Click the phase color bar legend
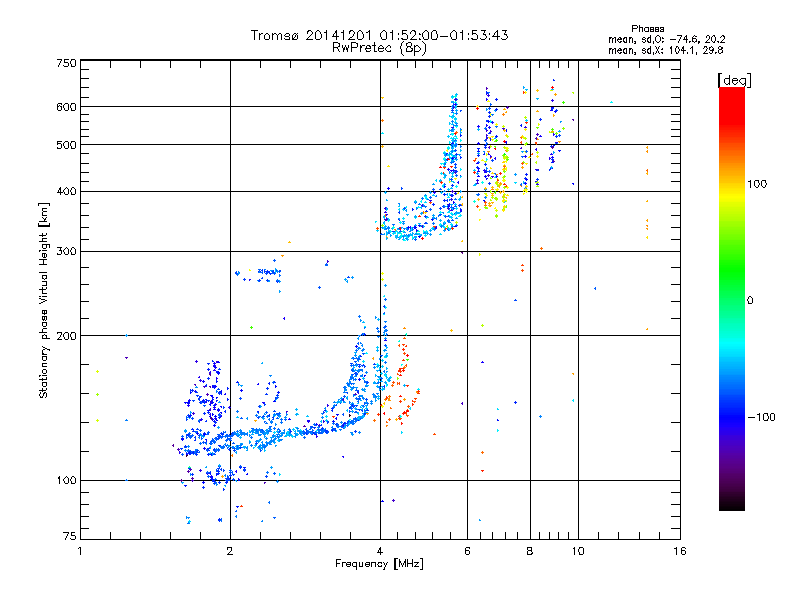This screenshot has width=800, height=600. (x=732, y=298)
